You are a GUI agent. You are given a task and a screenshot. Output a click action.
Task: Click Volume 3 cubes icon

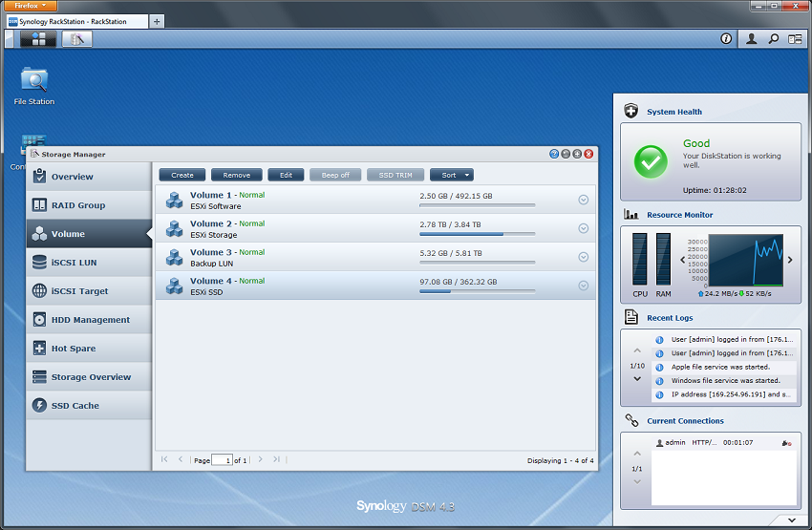click(174, 257)
